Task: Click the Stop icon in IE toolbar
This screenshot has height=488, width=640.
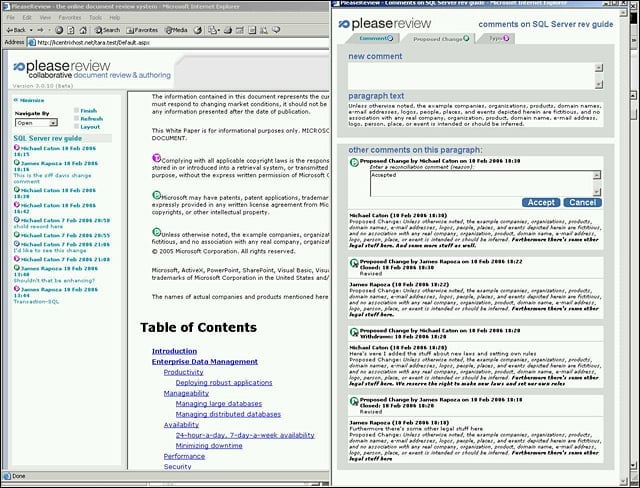Action: (59, 30)
